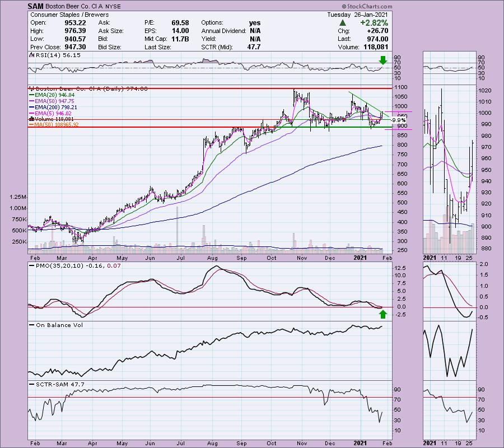Click the green up arrow in the PMO panel
The height and width of the screenshot is (448, 504).
[x=382, y=314]
